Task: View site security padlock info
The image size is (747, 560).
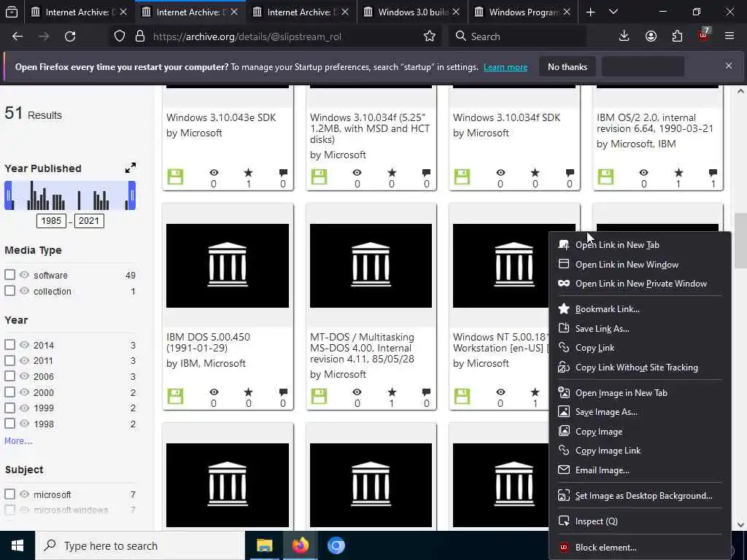Action: [139, 36]
